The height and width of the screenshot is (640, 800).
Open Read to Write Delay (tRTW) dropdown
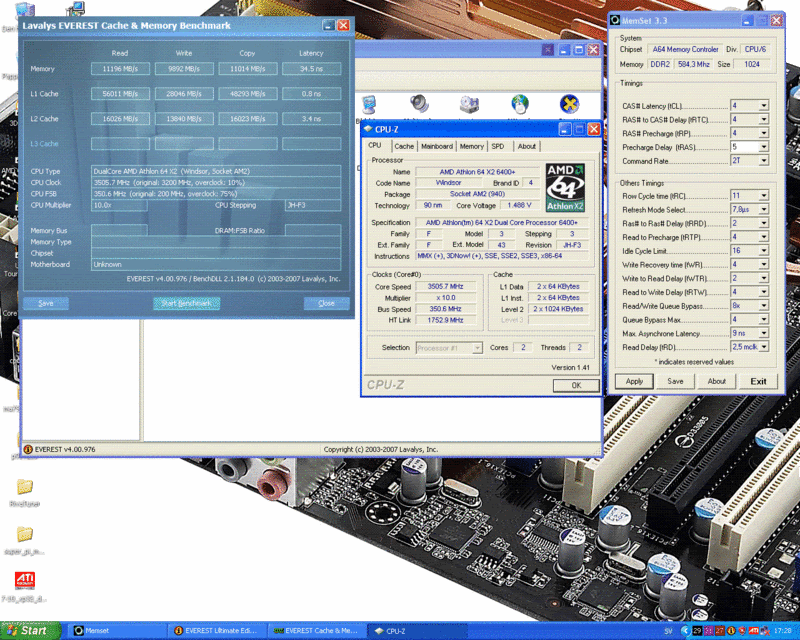click(x=763, y=292)
